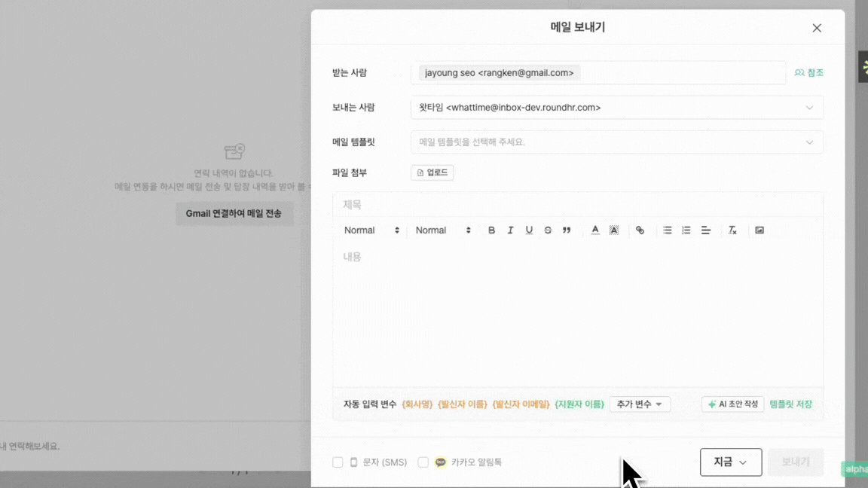The width and height of the screenshot is (868, 488).
Task: Toggle italic text formatting
Action: click(510, 230)
